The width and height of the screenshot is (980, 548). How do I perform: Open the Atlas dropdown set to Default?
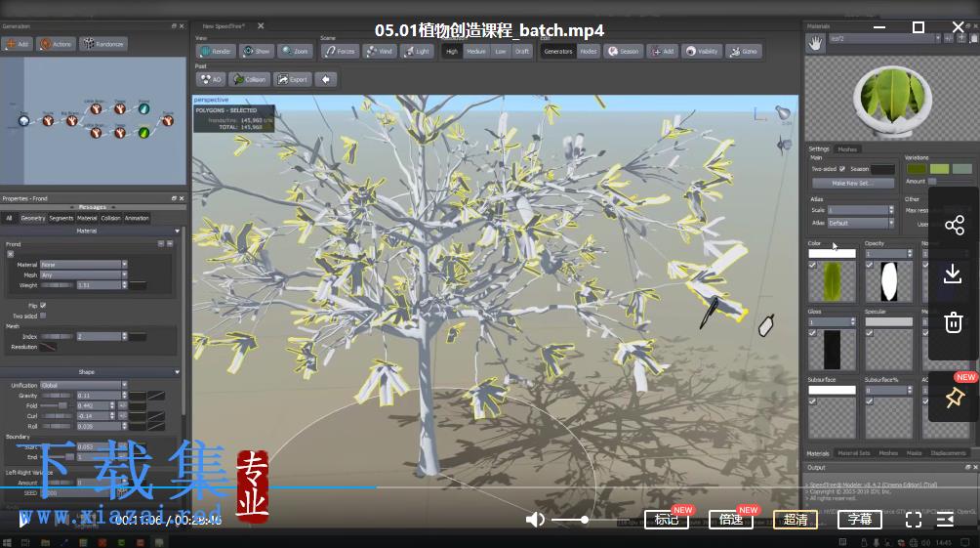click(x=861, y=223)
